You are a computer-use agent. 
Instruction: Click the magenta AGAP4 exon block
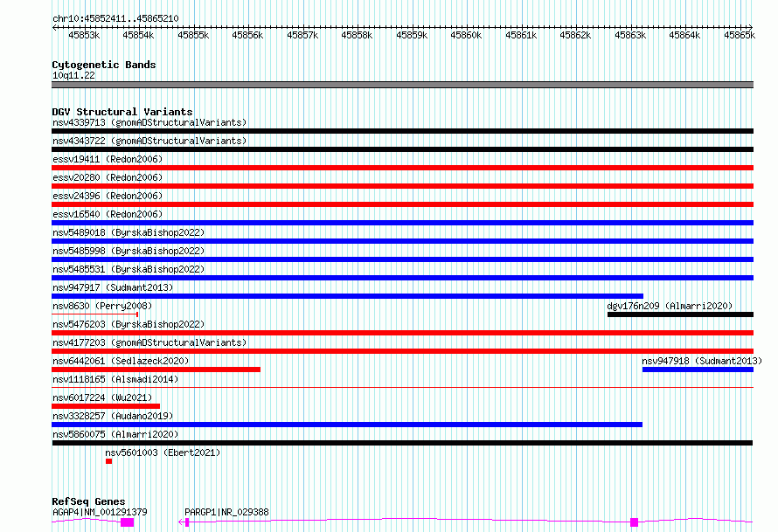(x=128, y=522)
